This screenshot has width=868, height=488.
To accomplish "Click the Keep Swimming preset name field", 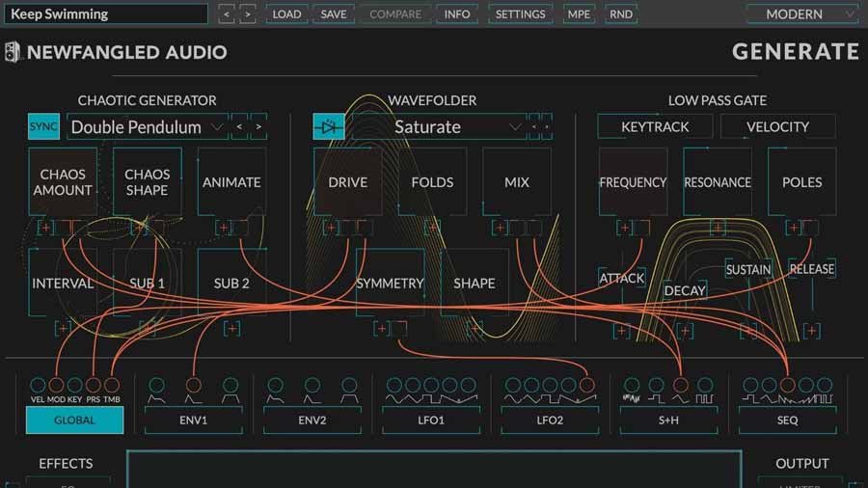I will click(106, 14).
